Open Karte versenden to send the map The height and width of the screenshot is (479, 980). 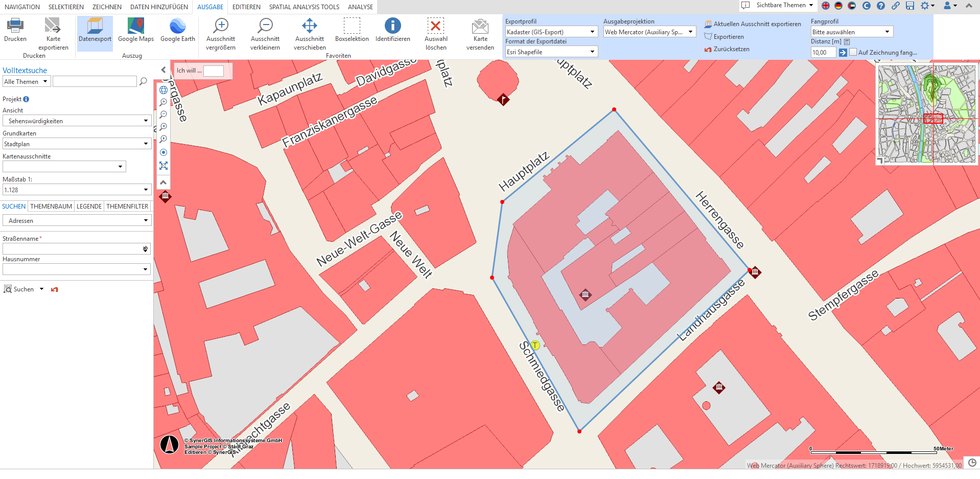click(480, 33)
